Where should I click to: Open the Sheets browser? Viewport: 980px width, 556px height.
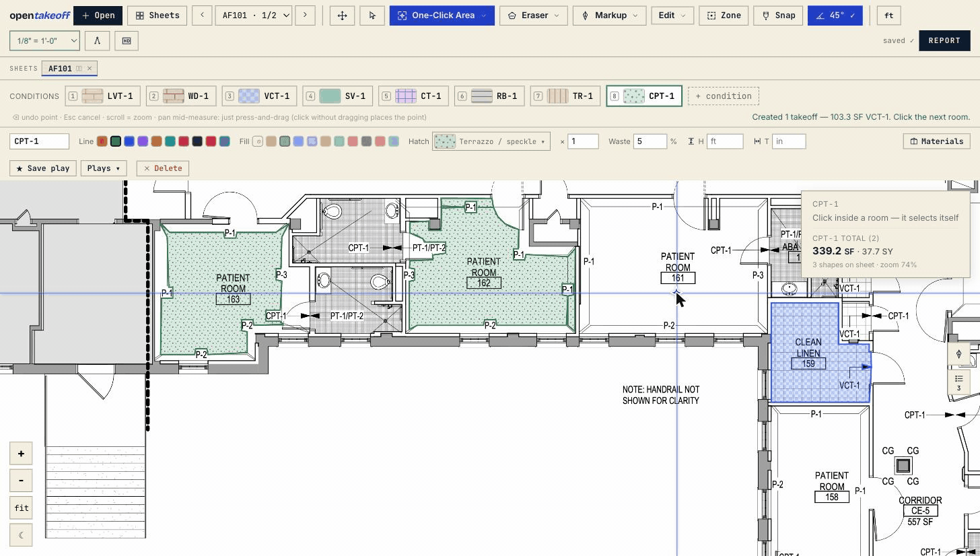click(157, 15)
